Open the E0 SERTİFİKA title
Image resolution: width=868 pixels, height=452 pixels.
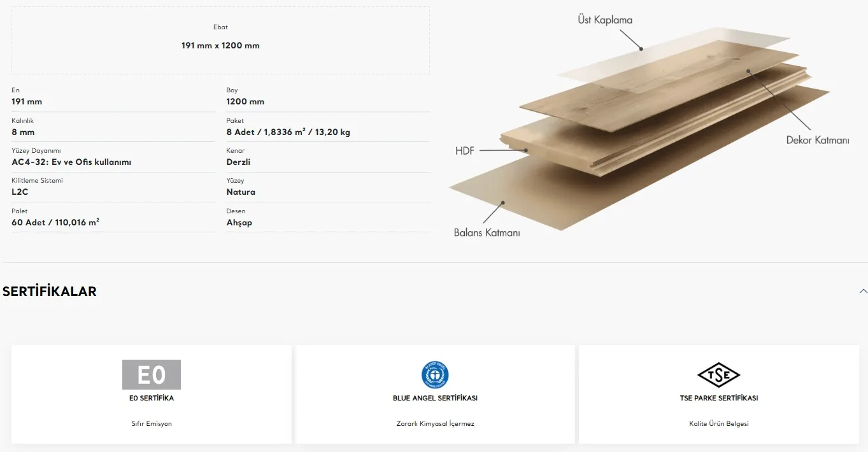pyautogui.click(x=152, y=399)
